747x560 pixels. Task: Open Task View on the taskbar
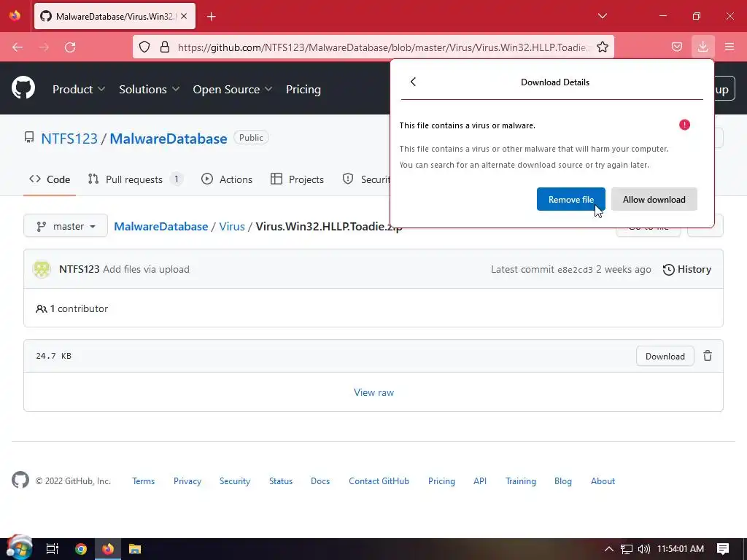[x=52, y=549]
